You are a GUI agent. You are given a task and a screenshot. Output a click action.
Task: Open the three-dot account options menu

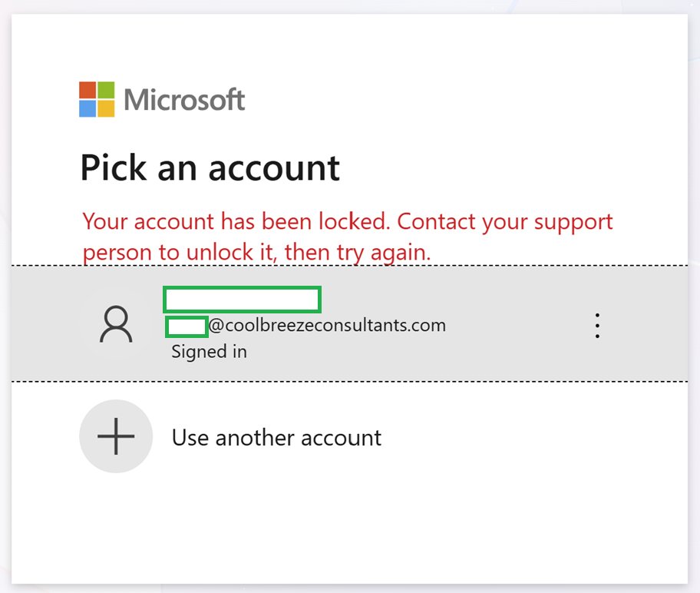pos(597,326)
